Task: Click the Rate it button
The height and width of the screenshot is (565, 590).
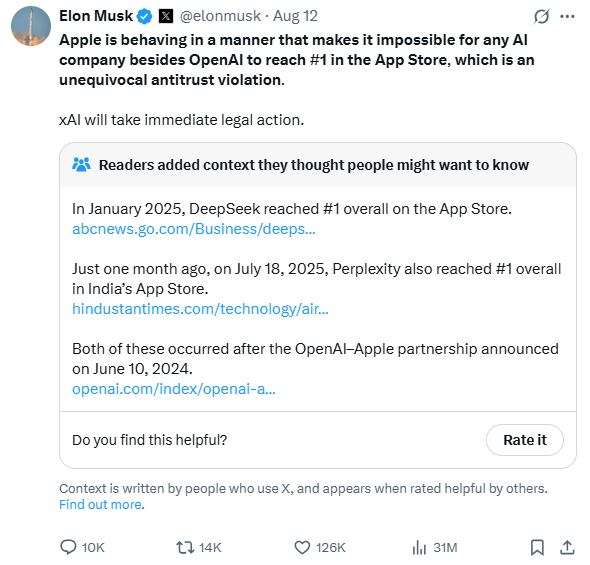Action: tap(525, 440)
